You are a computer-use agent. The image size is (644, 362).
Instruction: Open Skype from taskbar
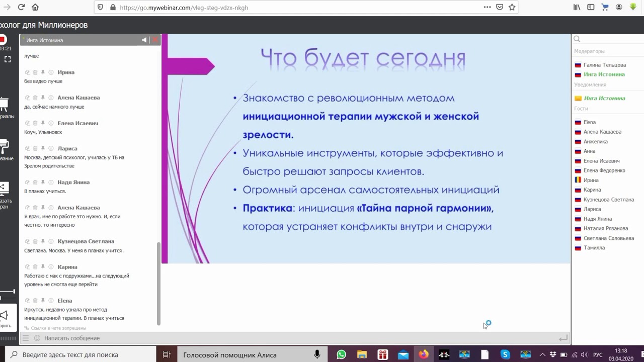click(505, 354)
